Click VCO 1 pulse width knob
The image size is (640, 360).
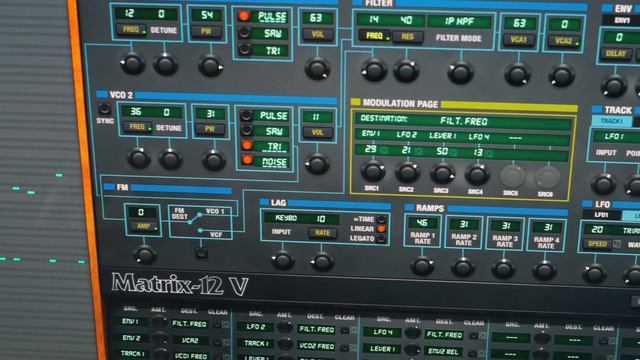210,66
